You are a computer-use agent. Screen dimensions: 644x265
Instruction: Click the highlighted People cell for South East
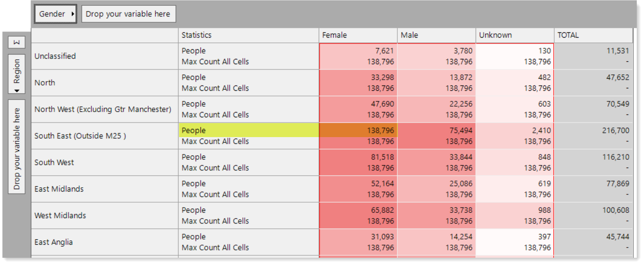(x=249, y=130)
